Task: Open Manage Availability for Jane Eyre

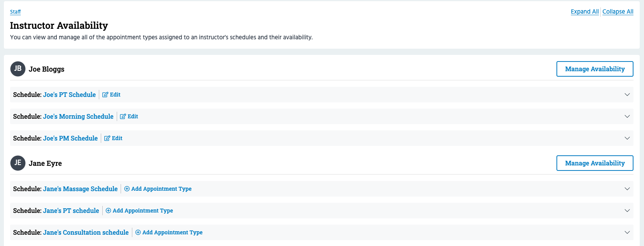Action: pyautogui.click(x=595, y=163)
